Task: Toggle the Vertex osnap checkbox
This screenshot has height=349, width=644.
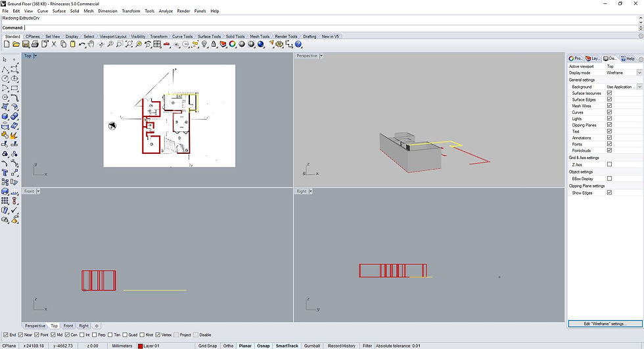Action: [158, 335]
